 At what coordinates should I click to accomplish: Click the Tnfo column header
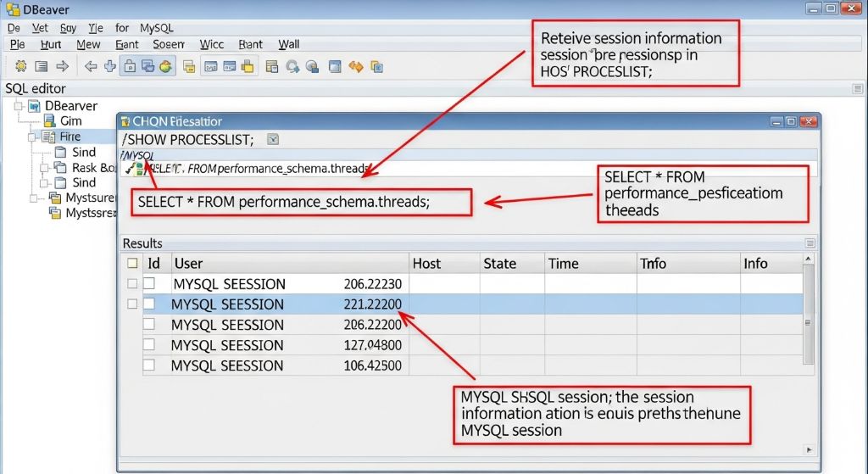point(688,263)
